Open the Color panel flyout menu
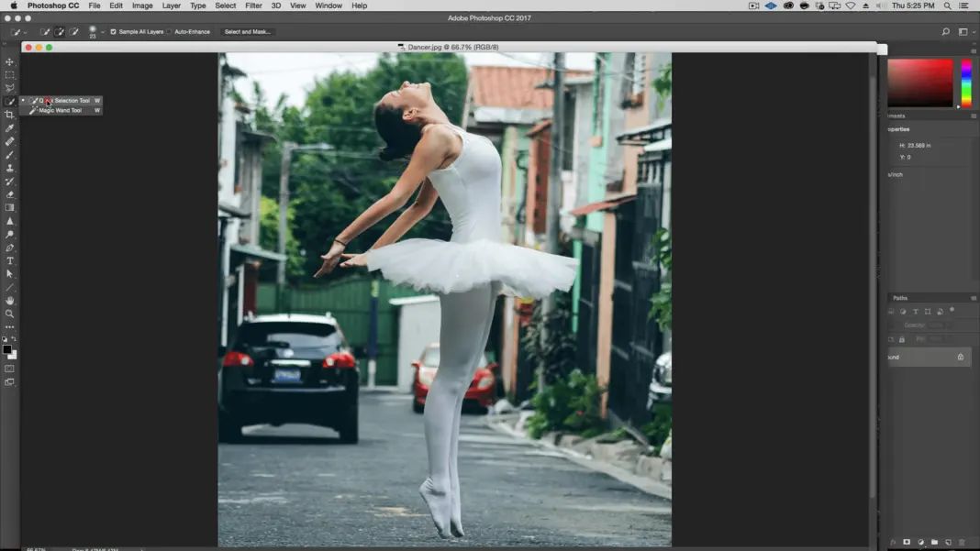 click(974, 50)
